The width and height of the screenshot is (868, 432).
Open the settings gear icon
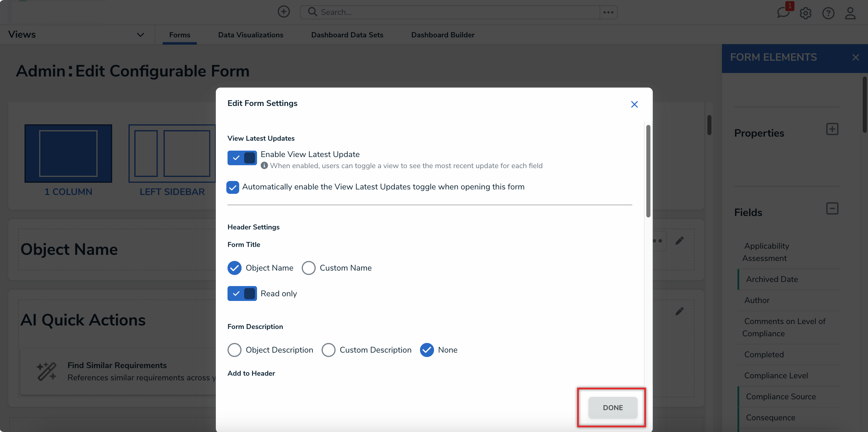(x=805, y=13)
